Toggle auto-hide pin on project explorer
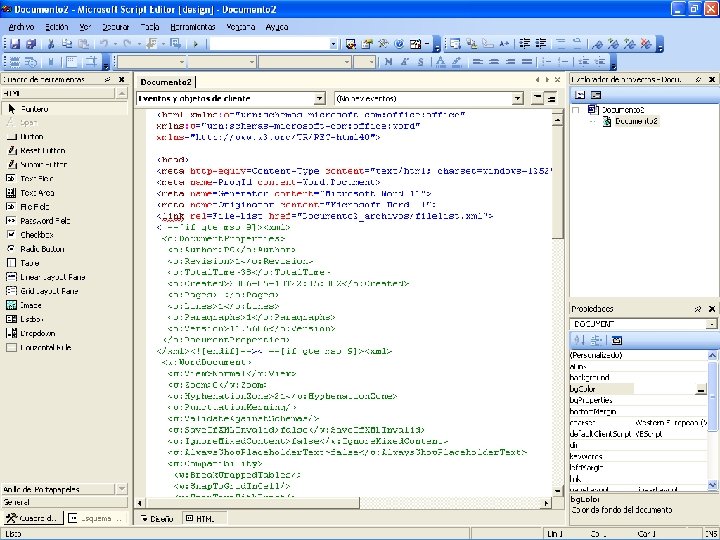This screenshot has height=540, width=720. 698,78
